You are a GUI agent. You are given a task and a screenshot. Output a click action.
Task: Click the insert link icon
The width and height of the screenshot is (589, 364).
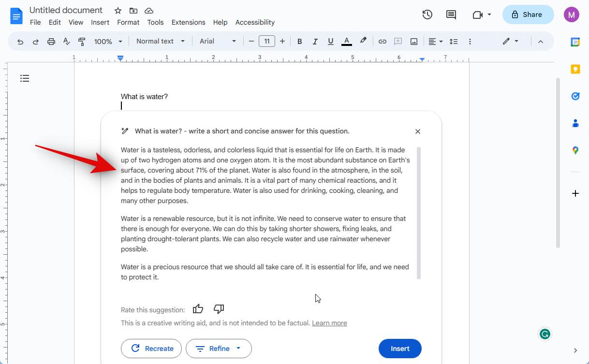click(382, 42)
